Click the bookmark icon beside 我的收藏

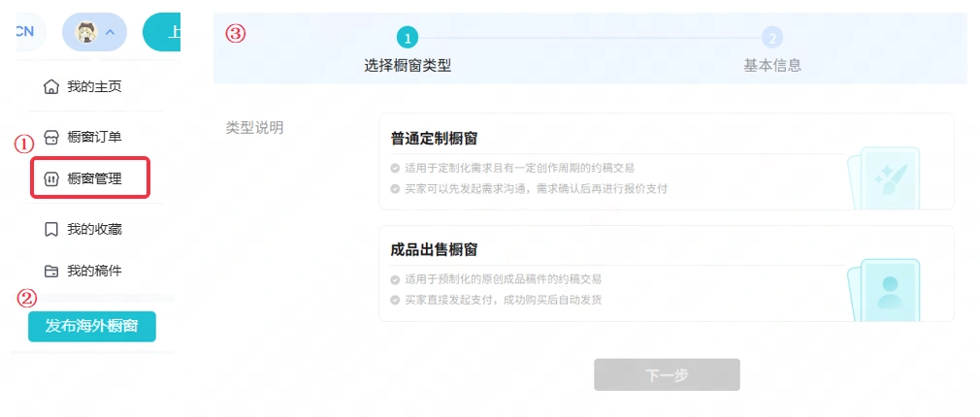51,230
